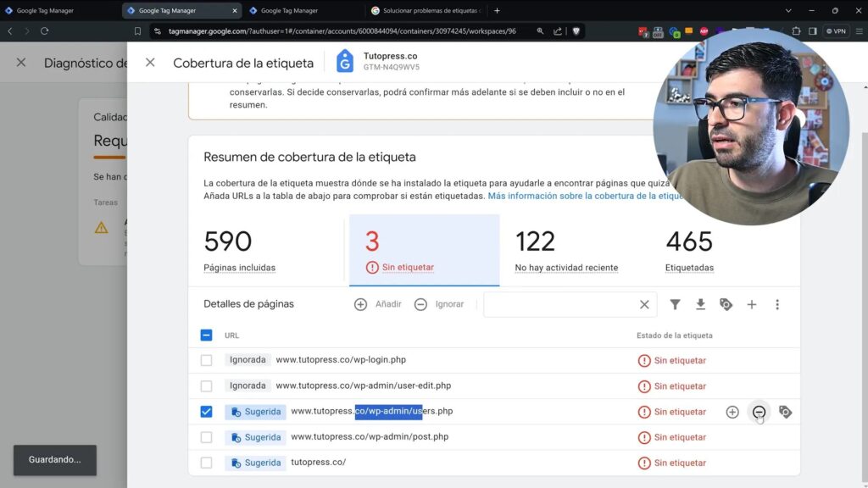
Task: Focus the page details search input
Action: click(x=562, y=304)
